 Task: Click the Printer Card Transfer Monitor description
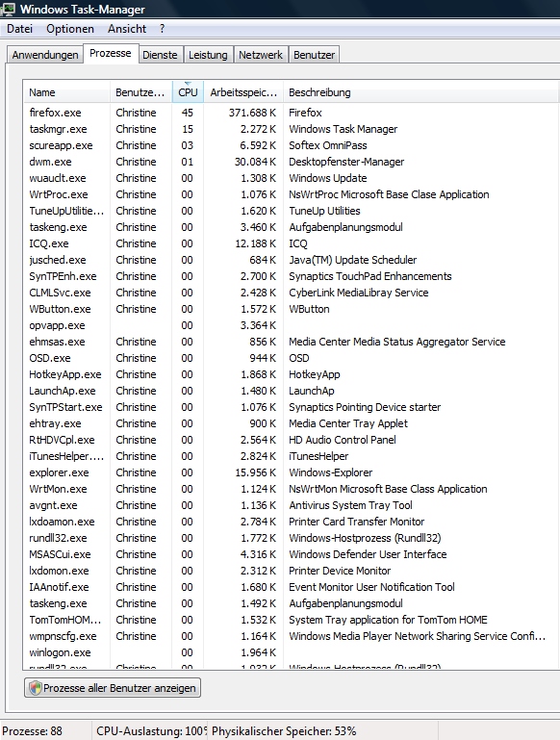357,522
